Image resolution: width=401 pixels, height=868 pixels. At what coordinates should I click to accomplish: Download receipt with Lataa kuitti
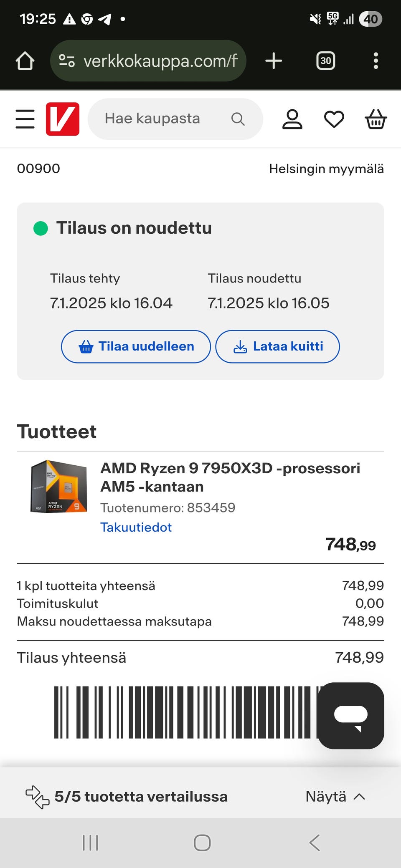point(277,346)
